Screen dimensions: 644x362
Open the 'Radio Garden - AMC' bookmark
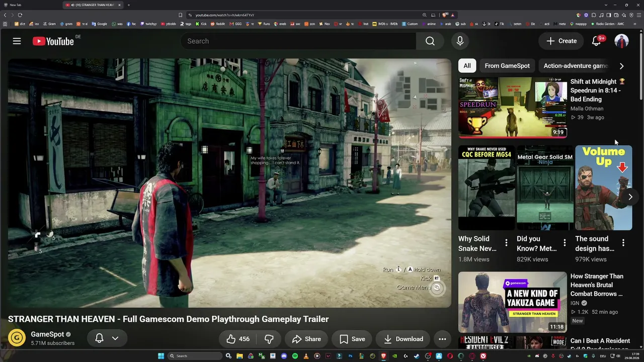pyautogui.click(x=607, y=24)
